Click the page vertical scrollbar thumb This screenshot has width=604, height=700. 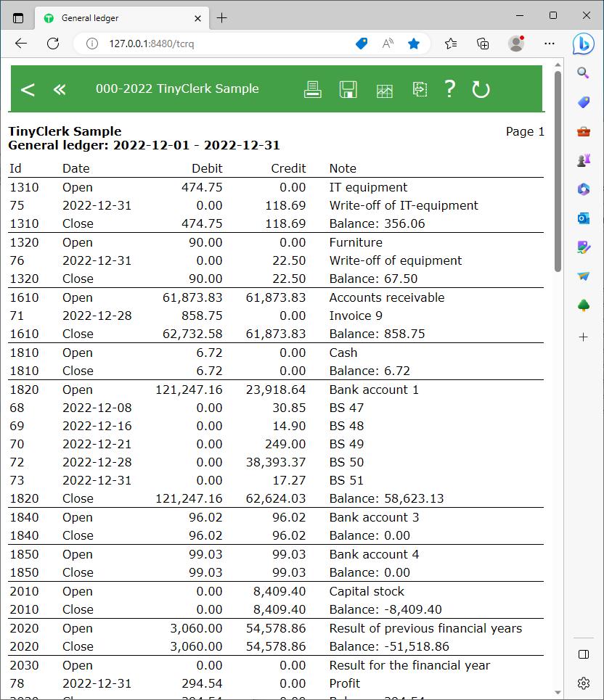558,170
